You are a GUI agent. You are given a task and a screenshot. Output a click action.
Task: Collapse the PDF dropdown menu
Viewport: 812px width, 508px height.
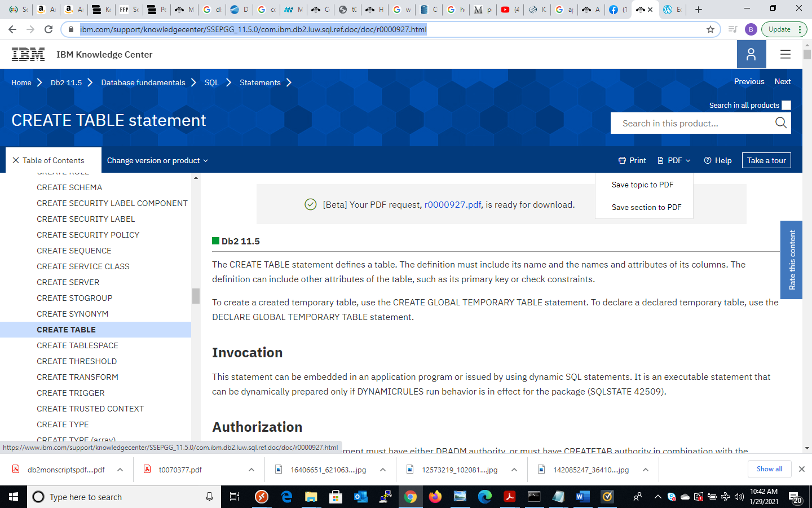[x=674, y=160]
